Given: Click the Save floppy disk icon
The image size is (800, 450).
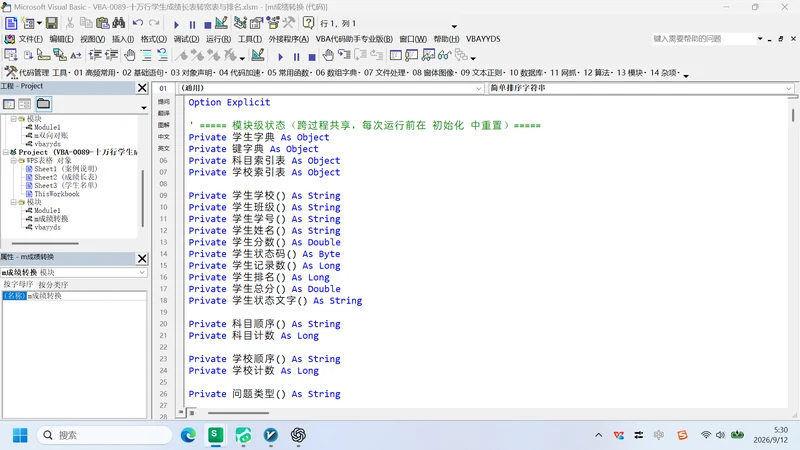Looking at the screenshot, I should point(52,23).
